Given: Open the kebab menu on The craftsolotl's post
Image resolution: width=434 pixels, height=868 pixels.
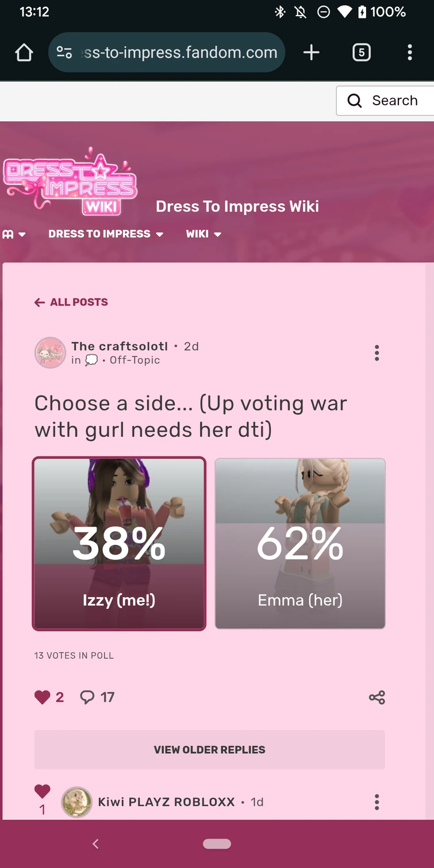Looking at the screenshot, I should click(x=377, y=352).
